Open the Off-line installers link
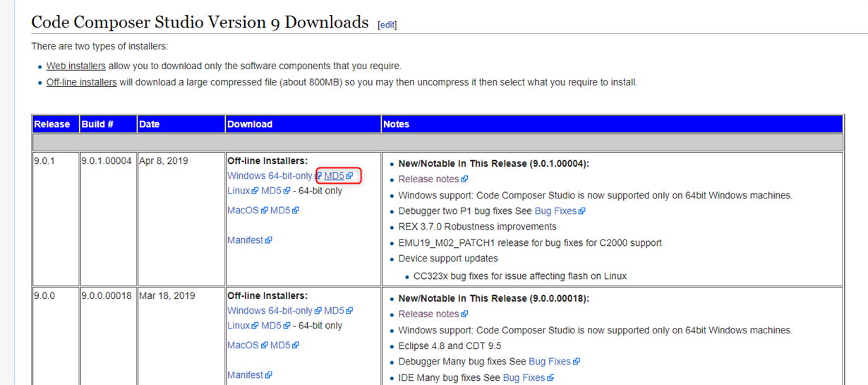The width and height of the screenshot is (868, 385). (82, 82)
